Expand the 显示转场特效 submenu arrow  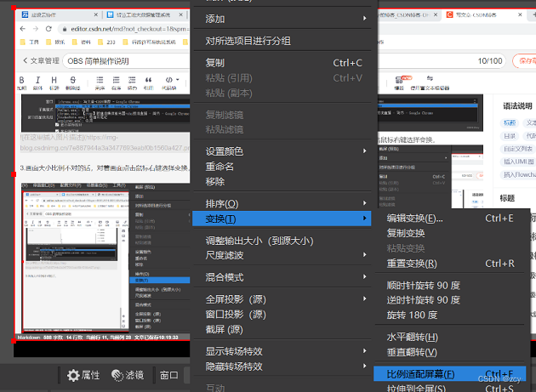tap(365, 350)
